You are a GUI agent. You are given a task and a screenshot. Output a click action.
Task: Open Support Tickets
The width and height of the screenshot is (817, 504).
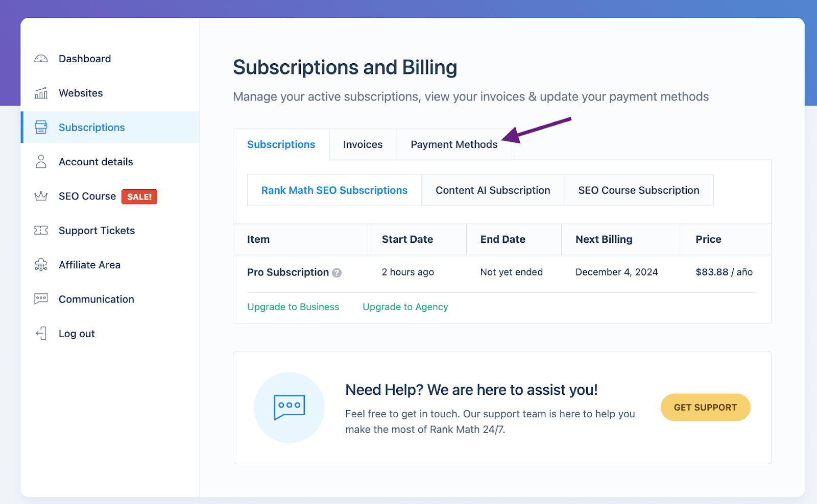point(97,231)
